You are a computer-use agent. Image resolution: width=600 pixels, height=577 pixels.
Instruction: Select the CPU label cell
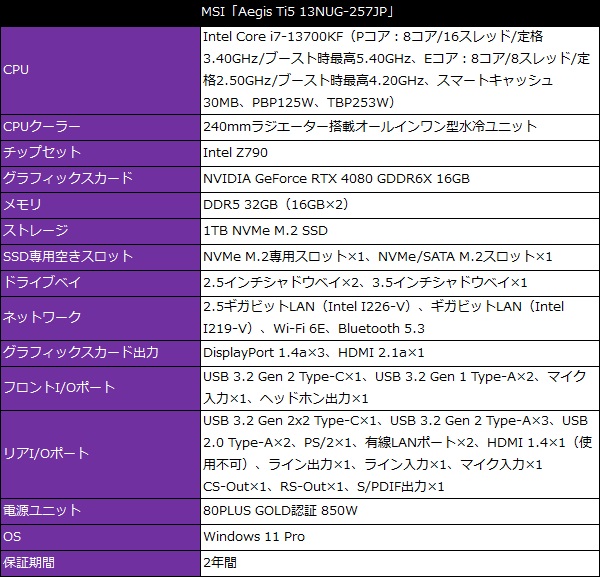pos(100,70)
